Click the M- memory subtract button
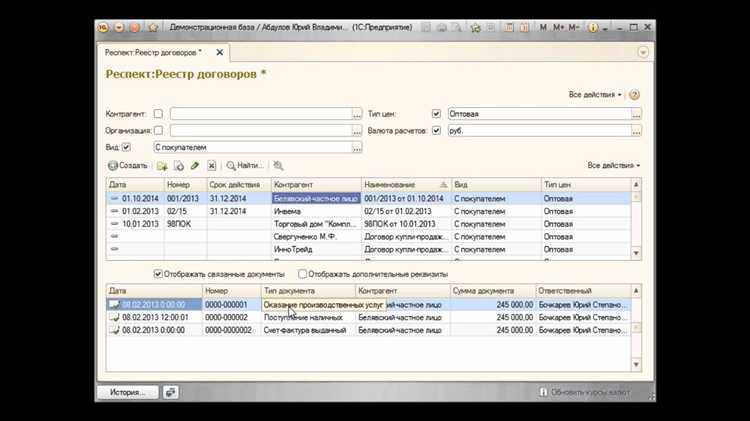The height and width of the screenshot is (421, 750). point(574,28)
